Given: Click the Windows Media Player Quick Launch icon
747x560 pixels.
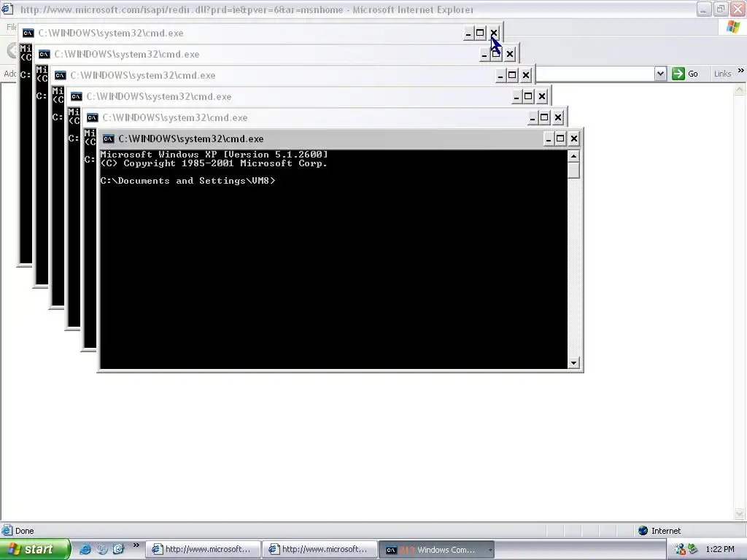Looking at the screenshot, I should pos(102,549).
